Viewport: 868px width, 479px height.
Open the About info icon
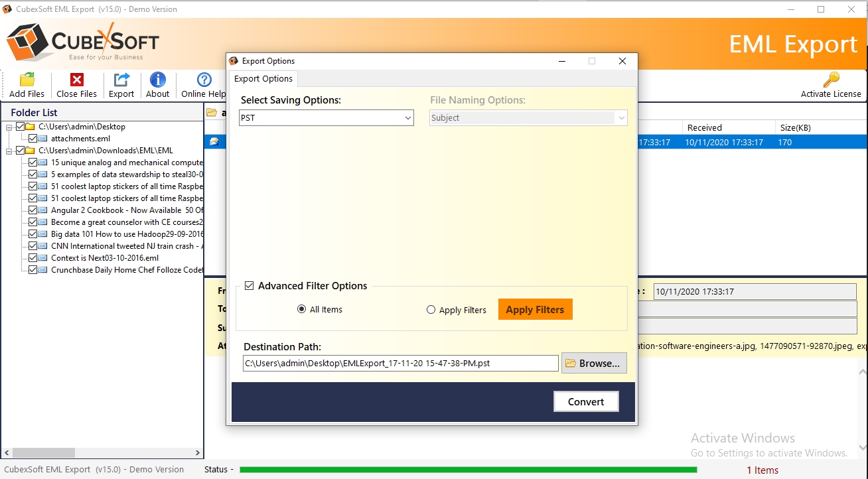tap(158, 80)
